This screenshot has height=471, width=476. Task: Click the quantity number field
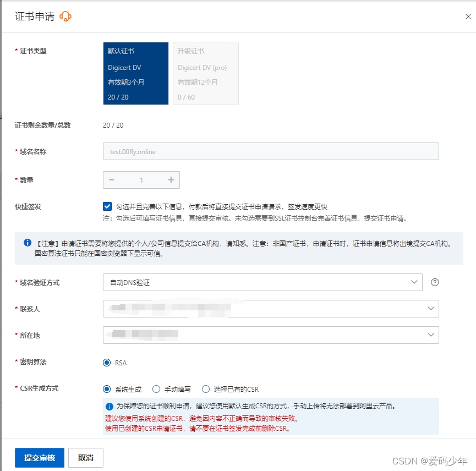click(x=141, y=180)
